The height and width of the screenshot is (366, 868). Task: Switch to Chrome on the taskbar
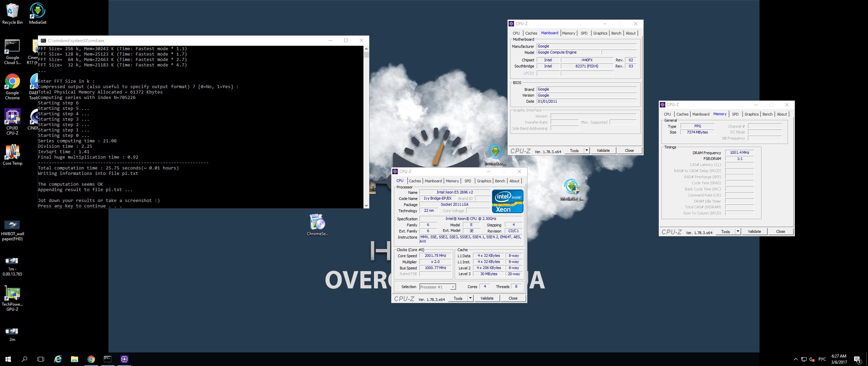pos(91,359)
